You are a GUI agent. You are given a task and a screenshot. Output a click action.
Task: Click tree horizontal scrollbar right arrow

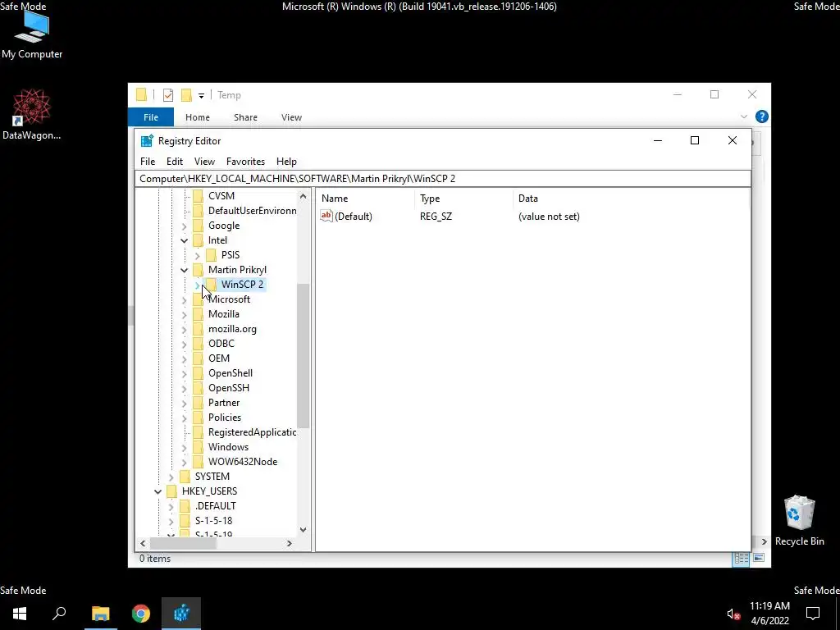tap(290, 543)
